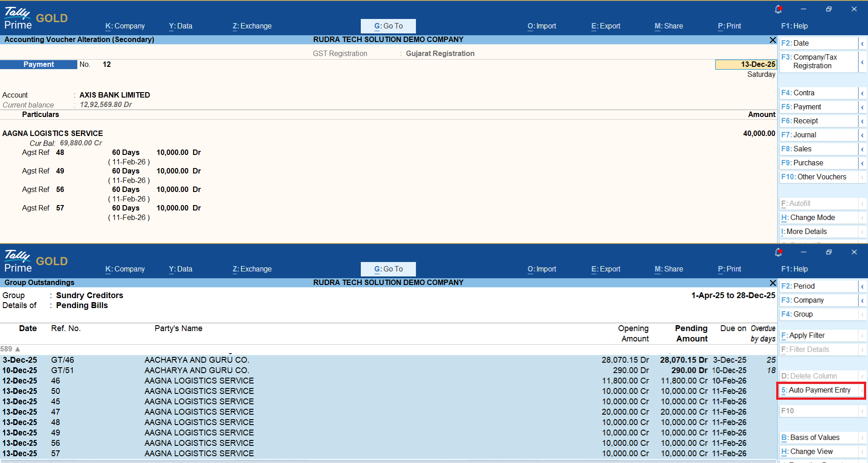Click the voucher date field 13-Dec-25

coord(746,65)
